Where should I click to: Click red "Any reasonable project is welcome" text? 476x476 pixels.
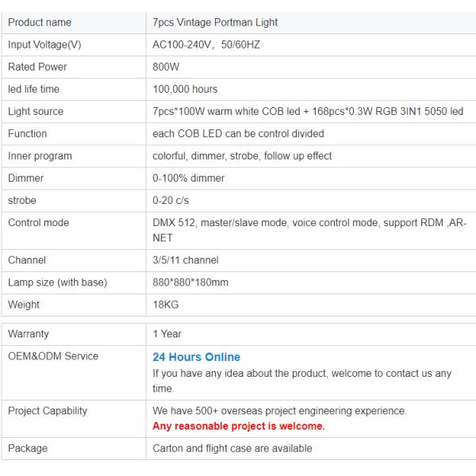pos(239,426)
